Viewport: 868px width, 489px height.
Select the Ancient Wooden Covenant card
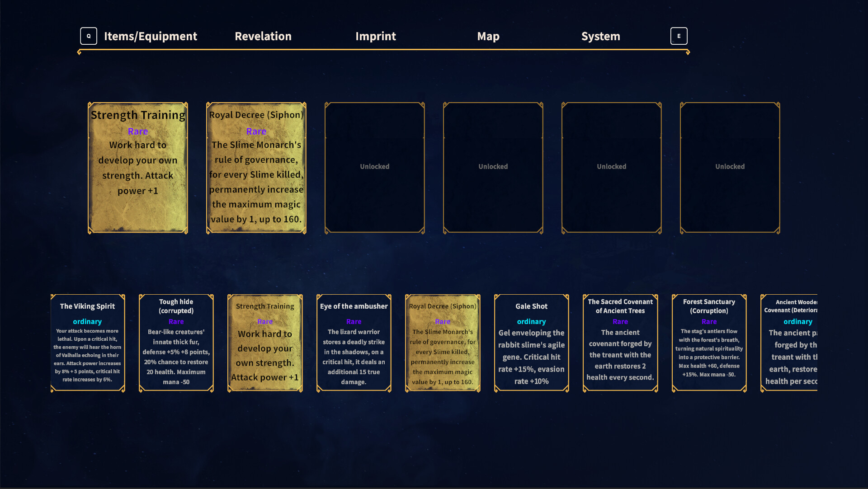tap(797, 342)
